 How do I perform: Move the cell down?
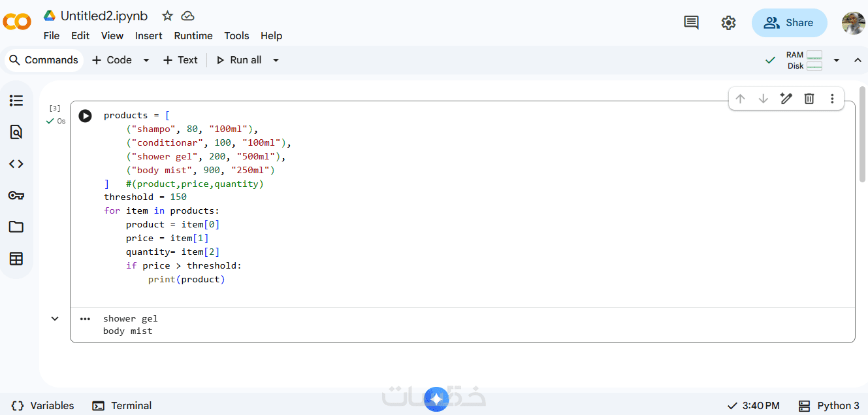[763, 99]
